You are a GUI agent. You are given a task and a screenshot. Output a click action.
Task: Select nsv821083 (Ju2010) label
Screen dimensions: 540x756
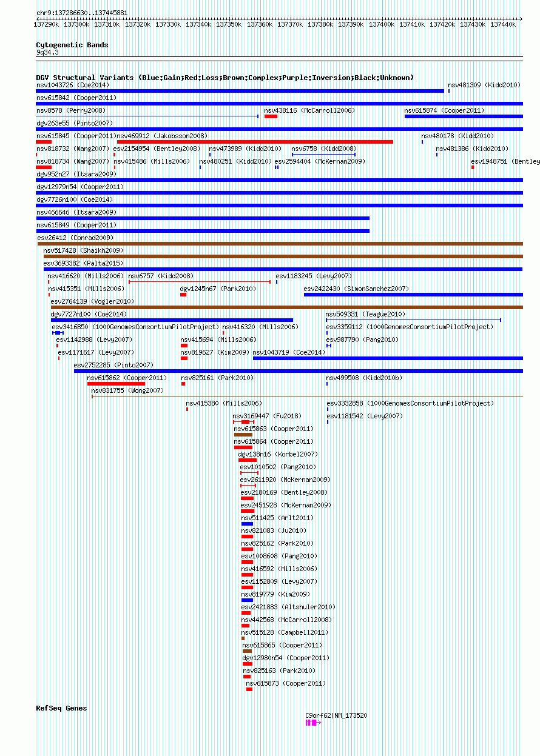[x=274, y=530]
